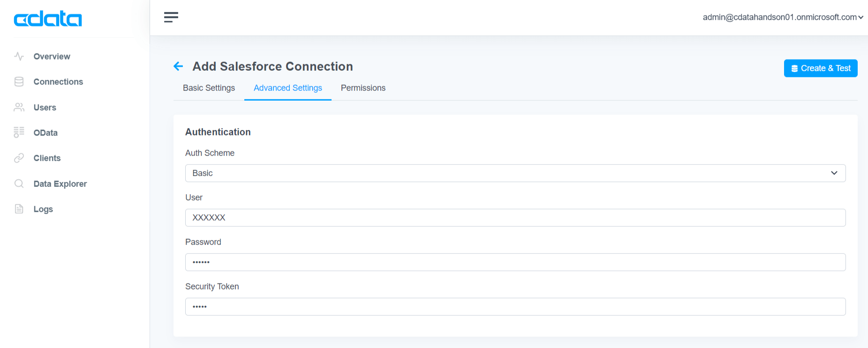
Task: Click into the Password field
Action: coord(515,262)
